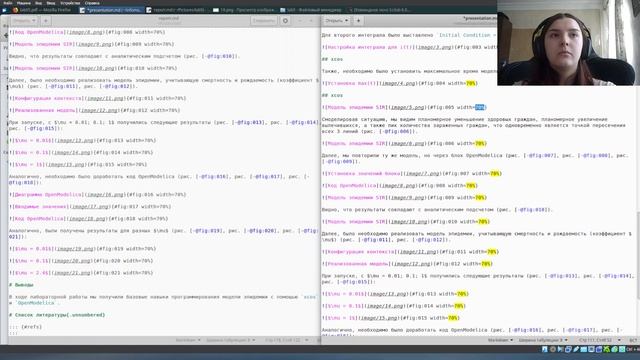Open the applications menu icon in the panel
Image resolution: width=640 pixels, height=360 pixels.
(x=4, y=10)
